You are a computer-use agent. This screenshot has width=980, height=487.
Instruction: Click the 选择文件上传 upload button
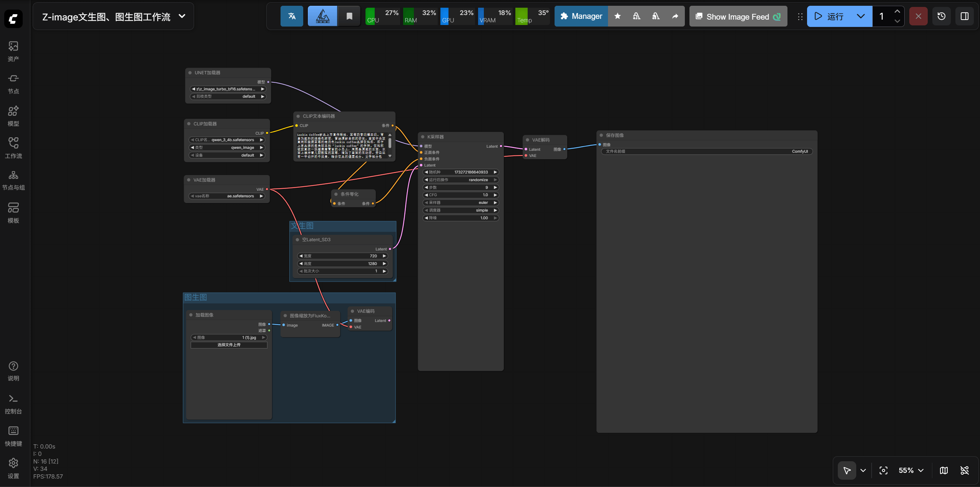click(229, 345)
